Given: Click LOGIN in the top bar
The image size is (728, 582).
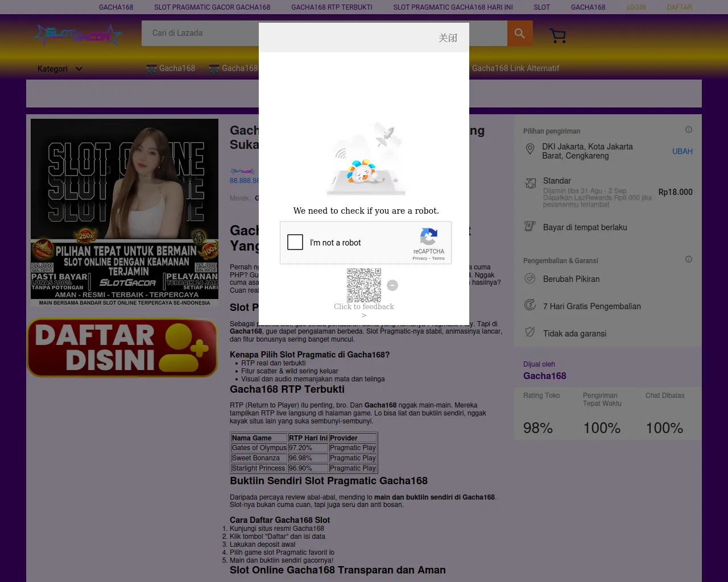Looking at the screenshot, I should click(636, 7).
